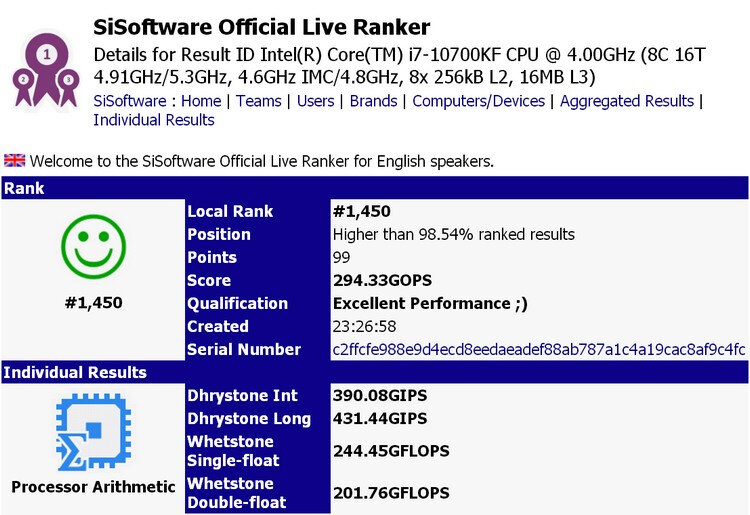Open the Aggregated Results link

pos(627,101)
